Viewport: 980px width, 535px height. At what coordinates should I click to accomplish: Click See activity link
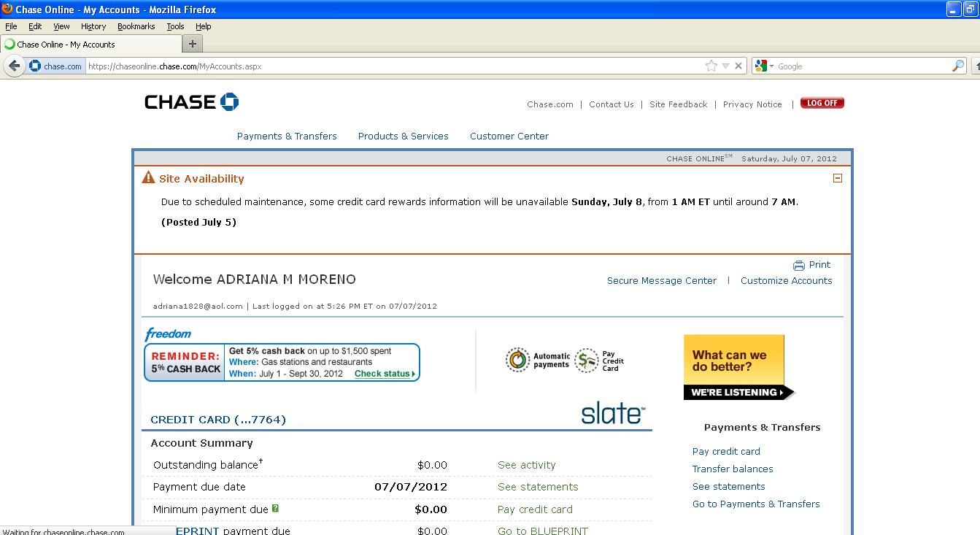[527, 465]
